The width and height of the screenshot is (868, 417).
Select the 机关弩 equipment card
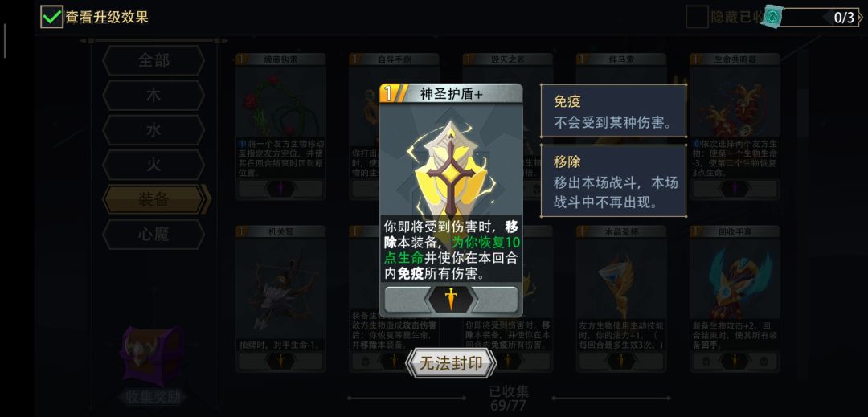pos(280,298)
